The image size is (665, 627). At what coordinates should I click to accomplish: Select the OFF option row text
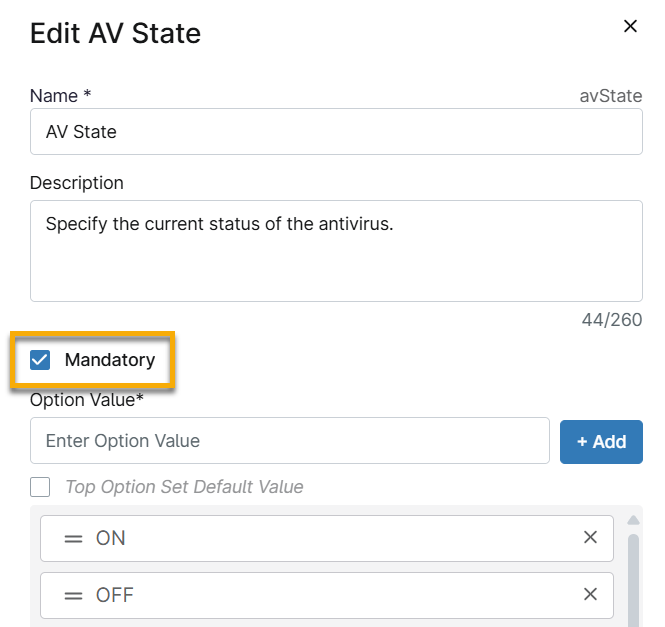pyautogui.click(x=114, y=595)
